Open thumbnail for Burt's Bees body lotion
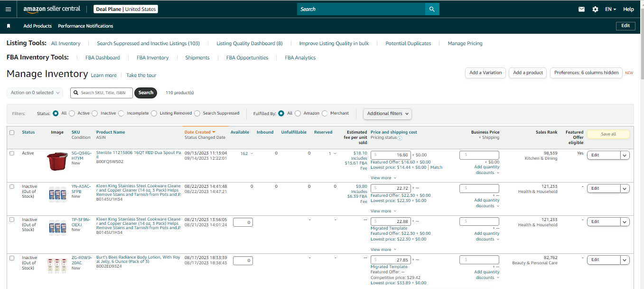 (57, 265)
